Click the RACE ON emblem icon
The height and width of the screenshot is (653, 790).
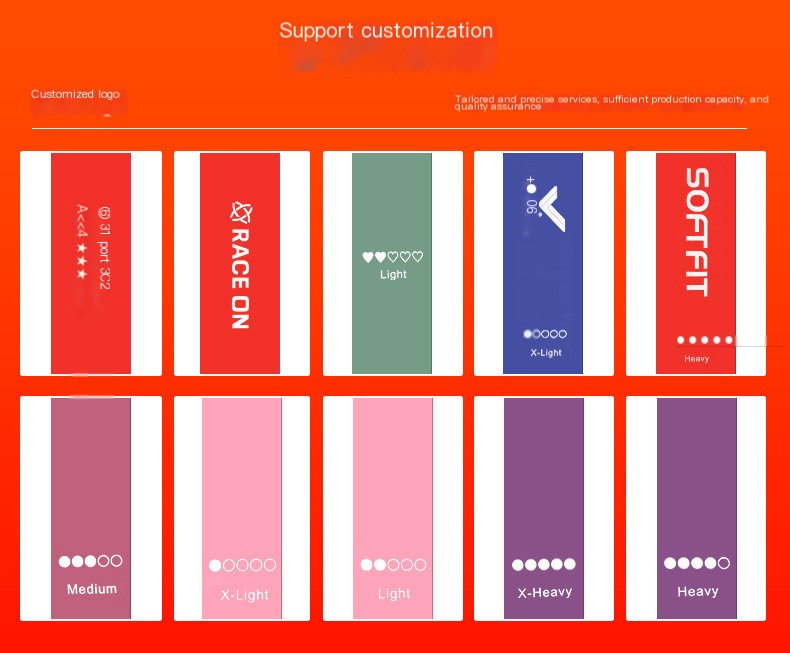point(240,212)
